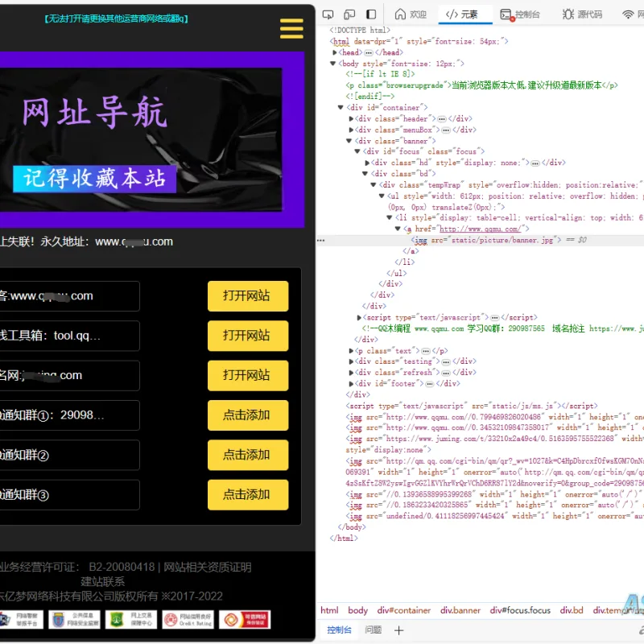The height and width of the screenshot is (644, 644).
Task: Click the 通知群① 29098 field
Action: click(x=69, y=415)
